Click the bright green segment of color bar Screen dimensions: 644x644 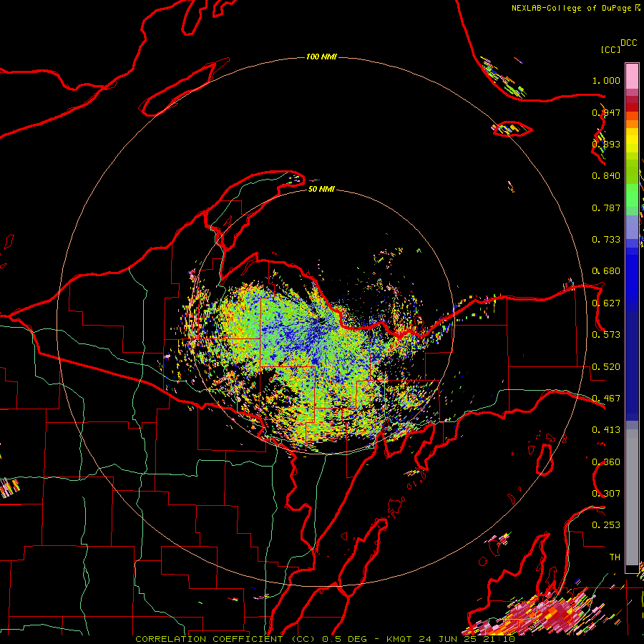(632, 195)
